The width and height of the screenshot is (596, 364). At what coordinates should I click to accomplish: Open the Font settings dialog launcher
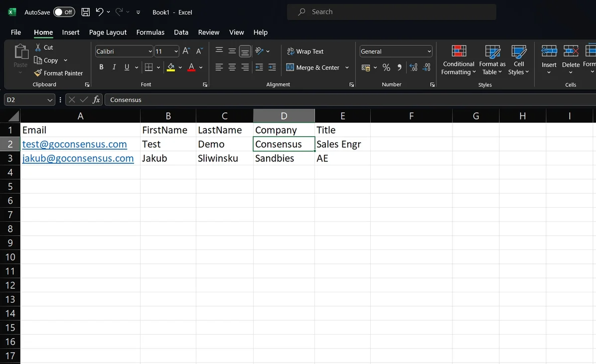click(x=205, y=85)
